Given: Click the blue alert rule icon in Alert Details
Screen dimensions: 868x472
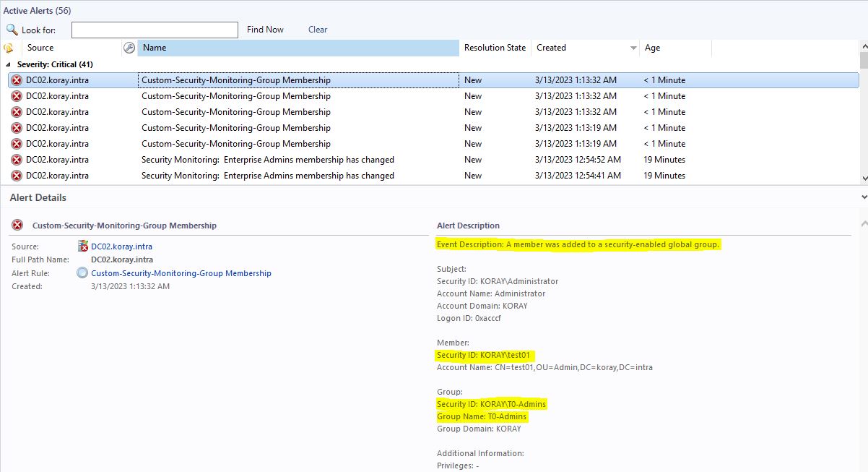Looking at the screenshot, I should click(82, 273).
